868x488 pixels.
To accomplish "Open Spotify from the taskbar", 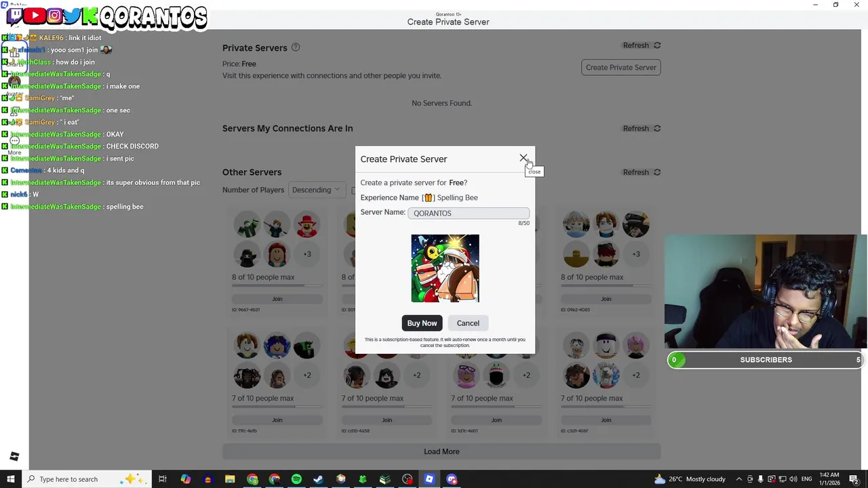I will click(296, 479).
